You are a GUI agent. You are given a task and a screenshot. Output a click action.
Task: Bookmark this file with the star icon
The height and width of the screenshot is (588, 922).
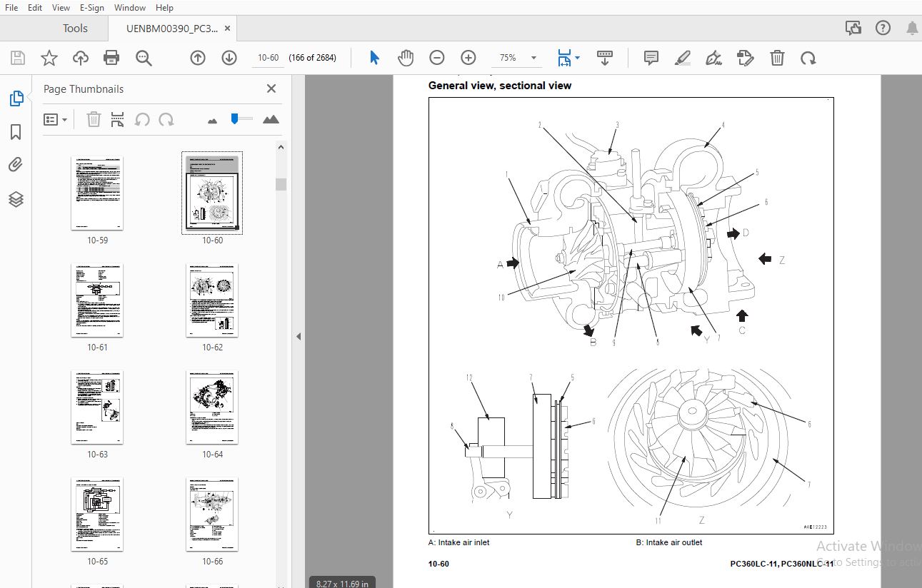[49, 58]
